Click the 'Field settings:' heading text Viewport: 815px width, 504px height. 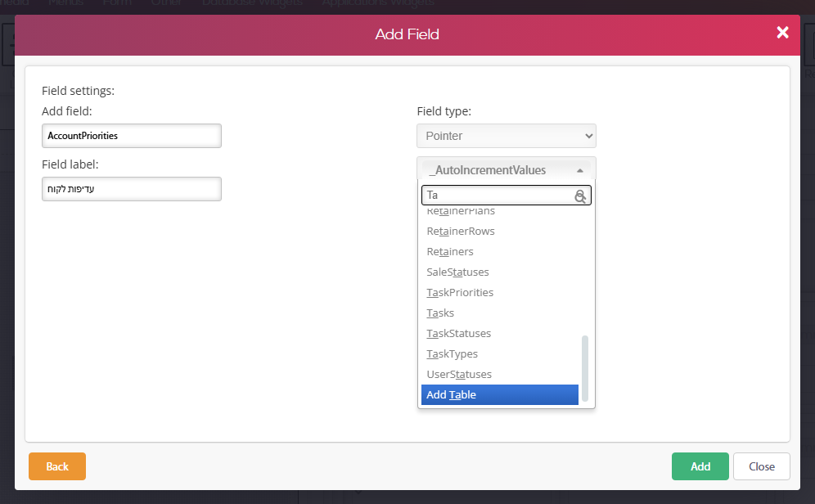[x=78, y=91]
